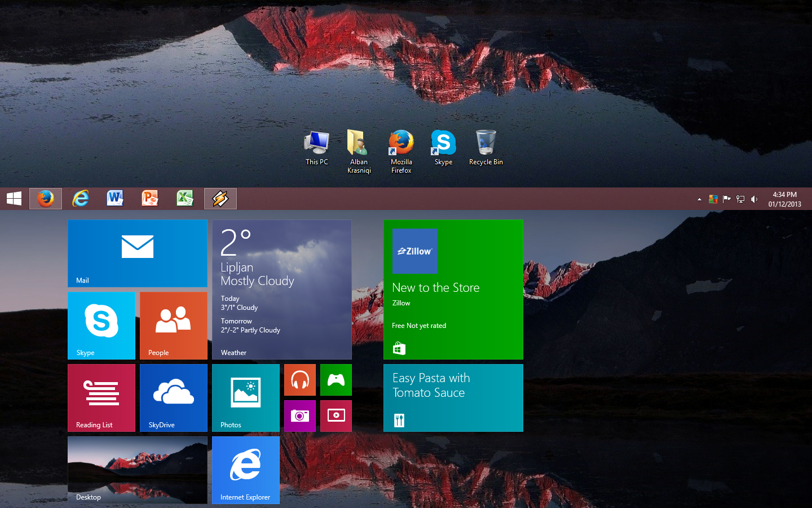Open the Photos tile
The image size is (812, 508).
(x=246, y=398)
